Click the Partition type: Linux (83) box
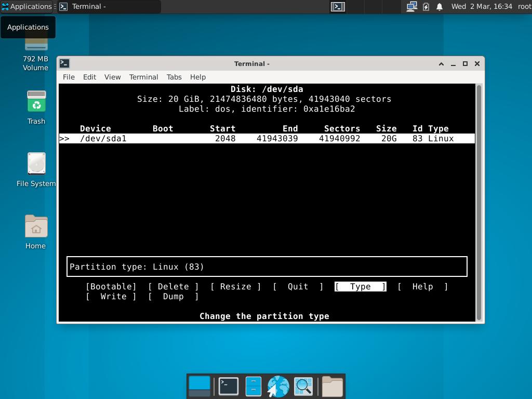 [x=267, y=267]
